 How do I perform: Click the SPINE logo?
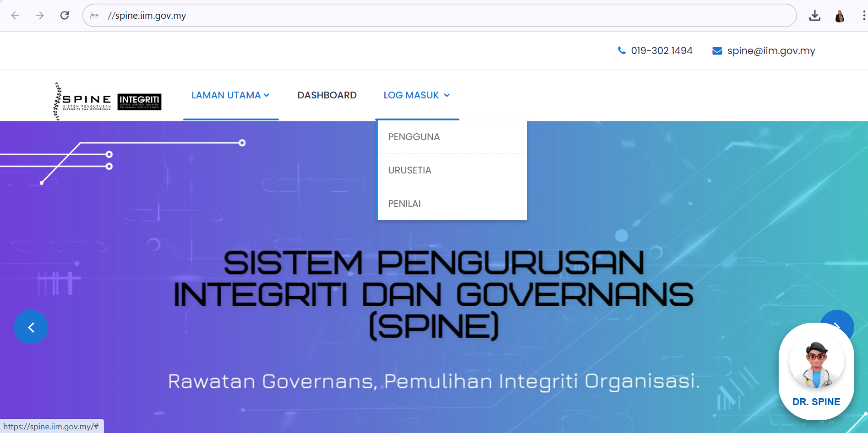pos(83,101)
